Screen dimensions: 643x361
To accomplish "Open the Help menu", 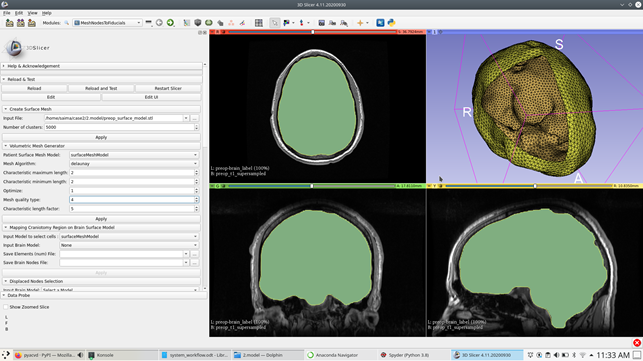I will 47,13.
